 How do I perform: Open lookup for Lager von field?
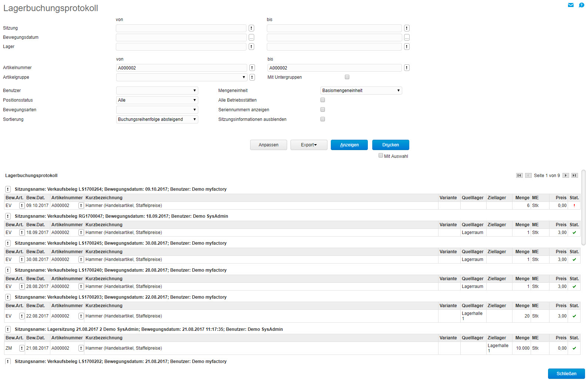pyautogui.click(x=251, y=47)
